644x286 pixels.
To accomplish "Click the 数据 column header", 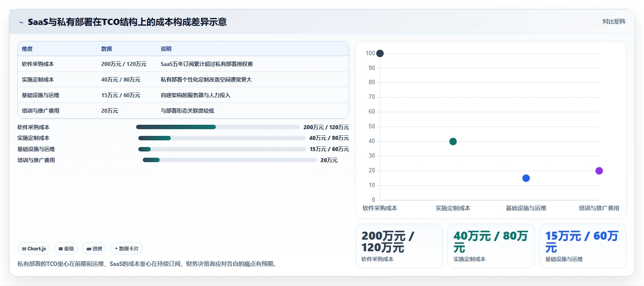I will coord(107,49).
